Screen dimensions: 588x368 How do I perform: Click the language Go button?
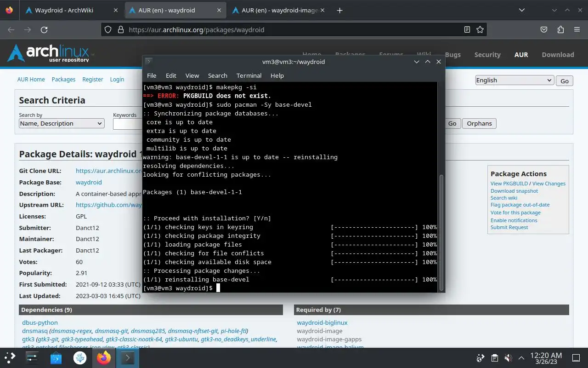click(565, 80)
